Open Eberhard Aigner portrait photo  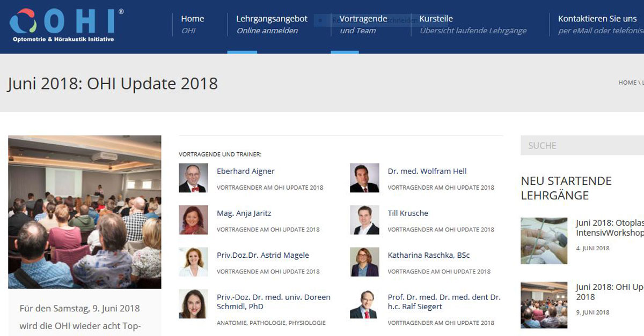coord(193,178)
